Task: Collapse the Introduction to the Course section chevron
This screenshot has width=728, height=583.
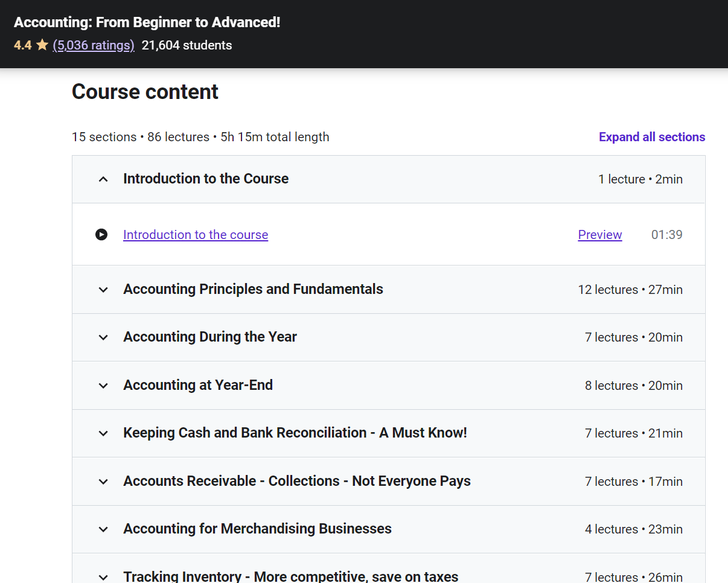Action: point(103,179)
